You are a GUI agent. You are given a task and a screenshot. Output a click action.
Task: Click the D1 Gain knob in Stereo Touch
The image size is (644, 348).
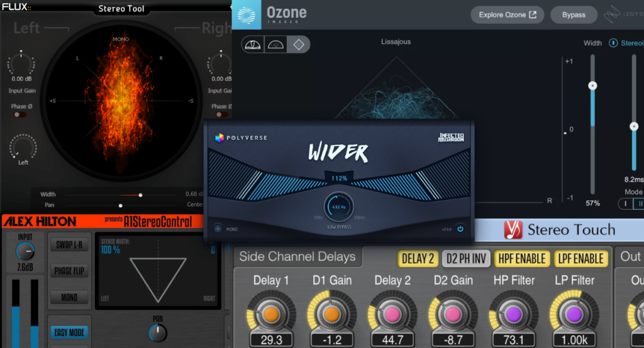tap(331, 314)
